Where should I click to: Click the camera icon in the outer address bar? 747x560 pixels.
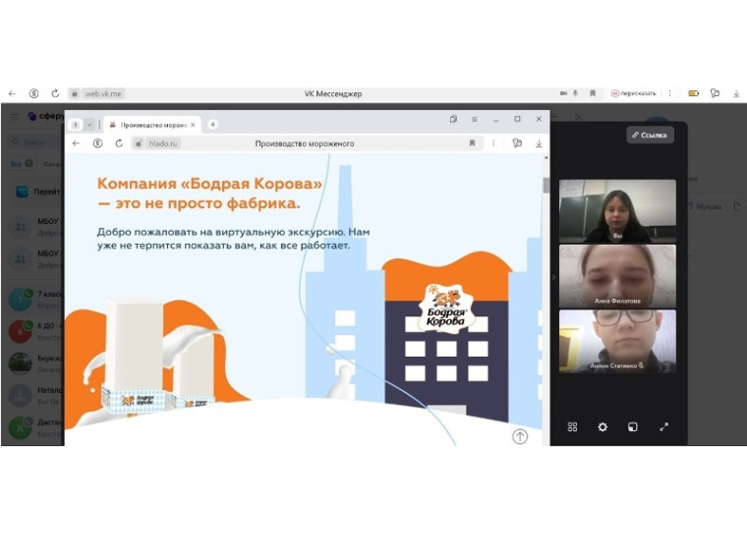pyautogui.click(x=563, y=93)
